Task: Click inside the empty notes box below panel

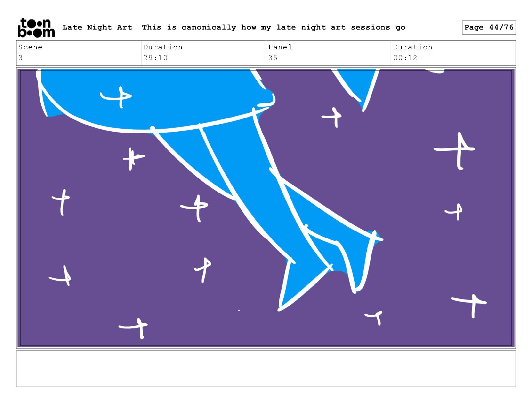Action: click(266, 369)
